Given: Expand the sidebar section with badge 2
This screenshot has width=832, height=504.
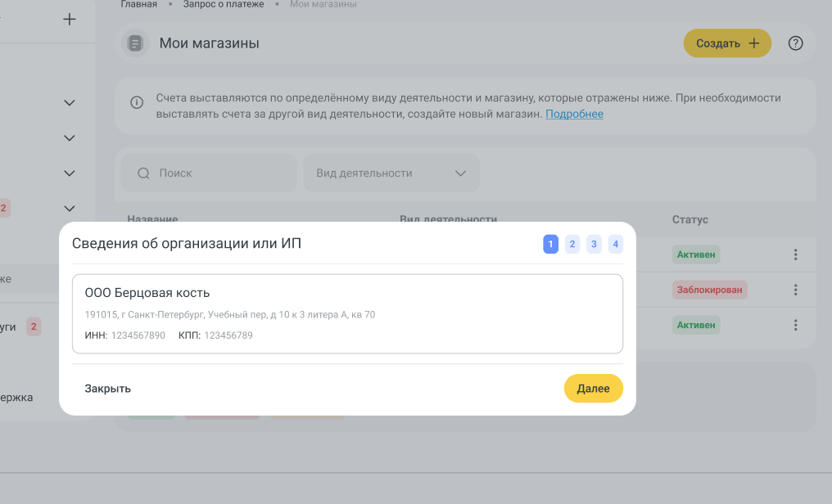Looking at the screenshot, I should [x=70, y=209].
